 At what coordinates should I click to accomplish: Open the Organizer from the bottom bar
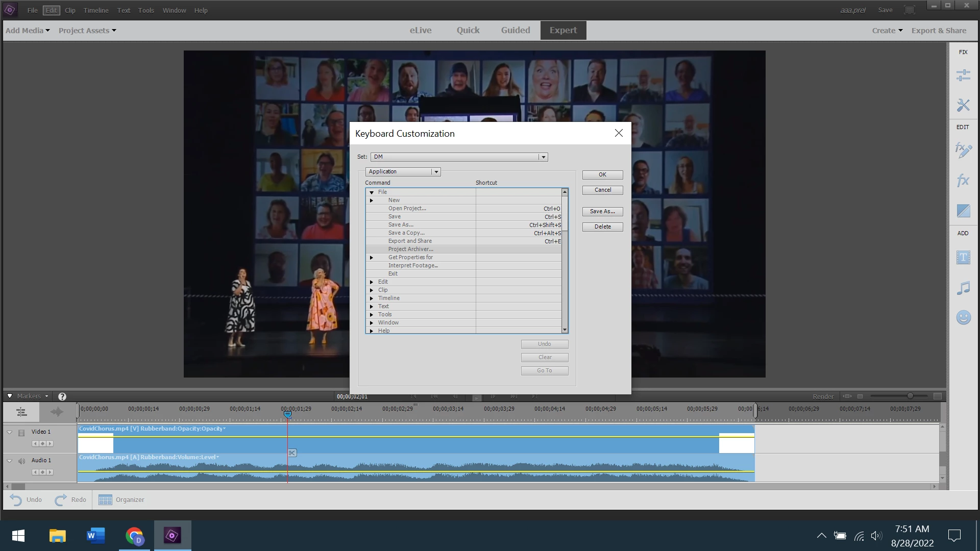tap(121, 500)
